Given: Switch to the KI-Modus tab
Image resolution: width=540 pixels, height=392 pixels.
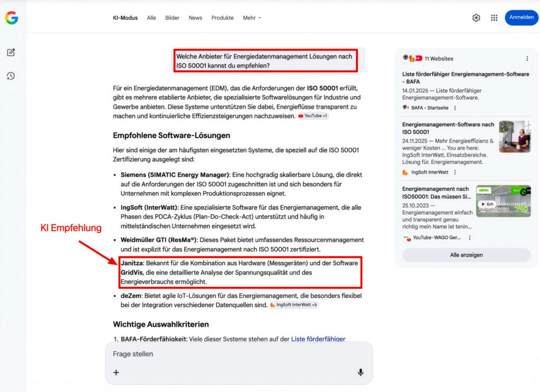Looking at the screenshot, I should tap(126, 18).
